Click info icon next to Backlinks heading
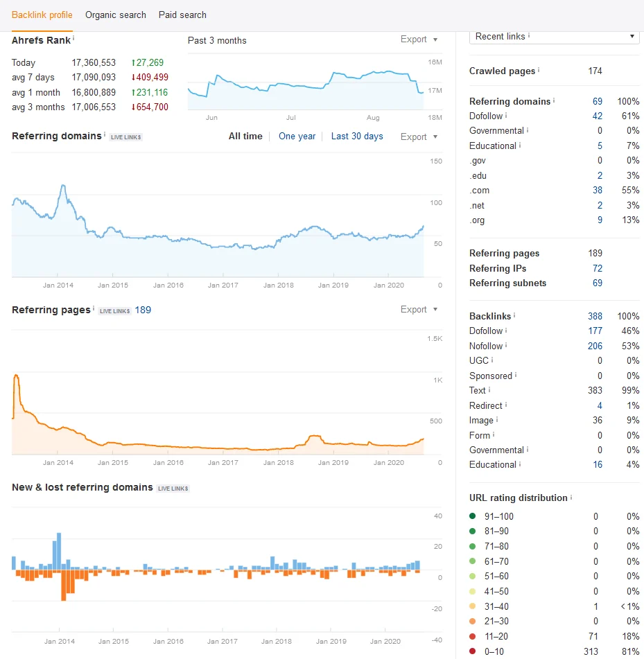Image resolution: width=644 pixels, height=659 pixels. coord(514,315)
